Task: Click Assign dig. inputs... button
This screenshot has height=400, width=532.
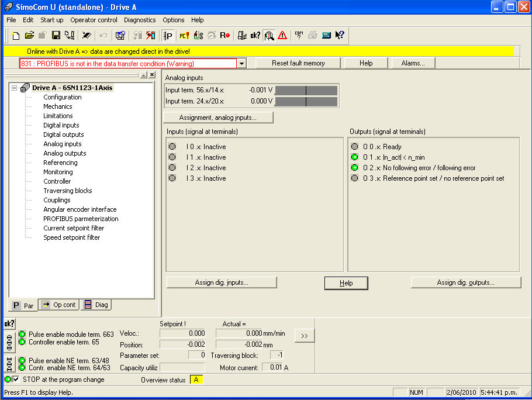Action: point(222,282)
